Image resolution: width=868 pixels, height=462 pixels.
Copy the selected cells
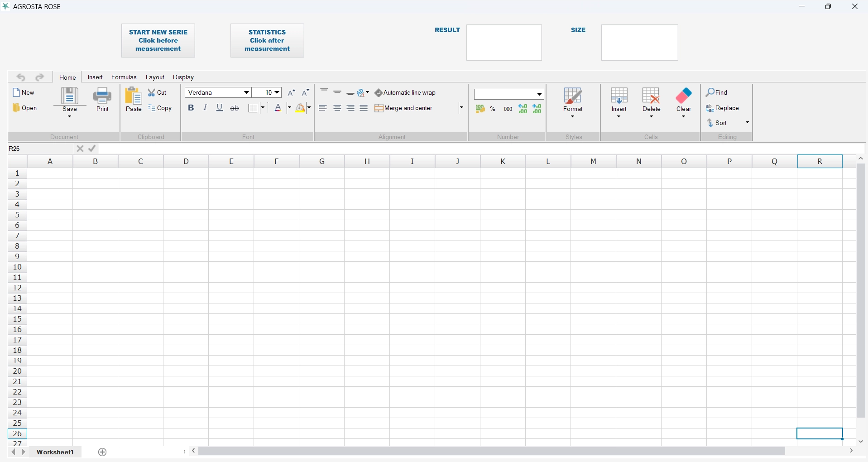(x=160, y=108)
